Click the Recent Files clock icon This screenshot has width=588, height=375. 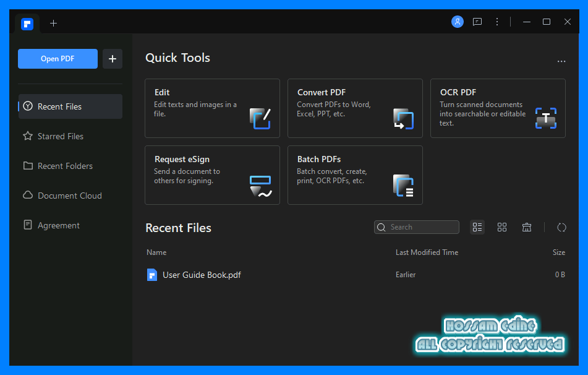pos(28,106)
